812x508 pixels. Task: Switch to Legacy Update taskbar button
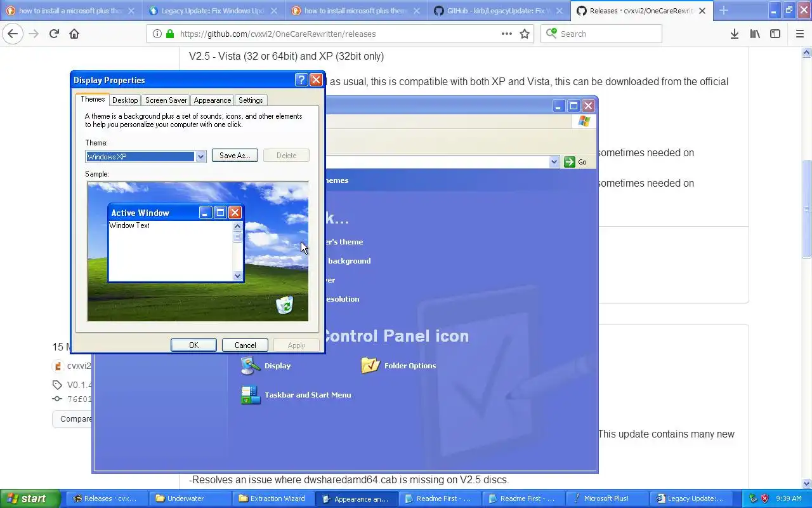click(690, 498)
